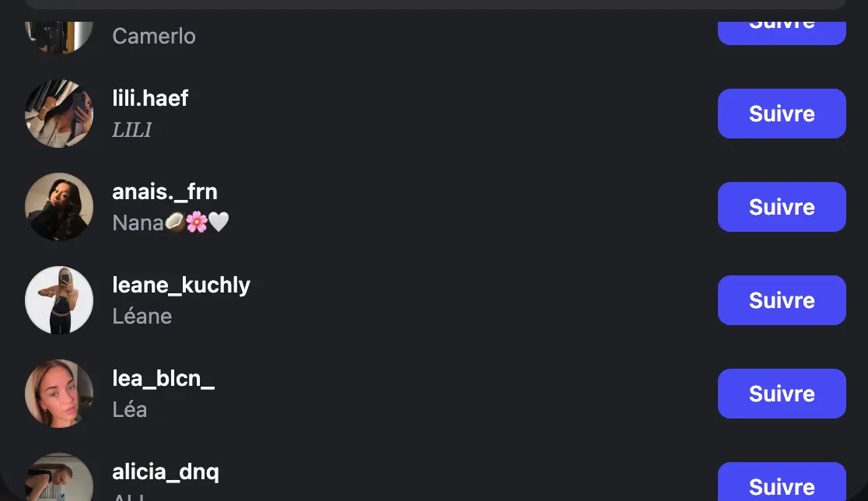868x501 pixels.
Task: Follow lili.haef with the Suivre button
Action: click(x=781, y=114)
